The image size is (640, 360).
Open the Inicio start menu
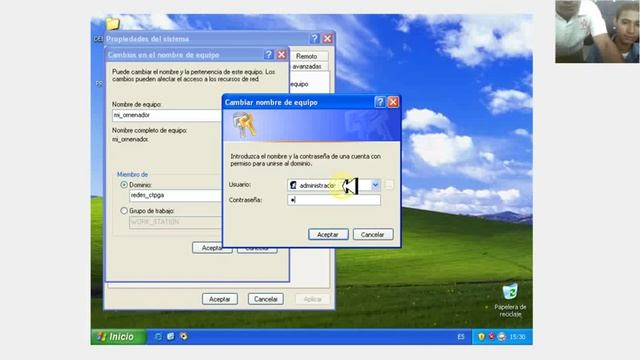tap(119, 337)
